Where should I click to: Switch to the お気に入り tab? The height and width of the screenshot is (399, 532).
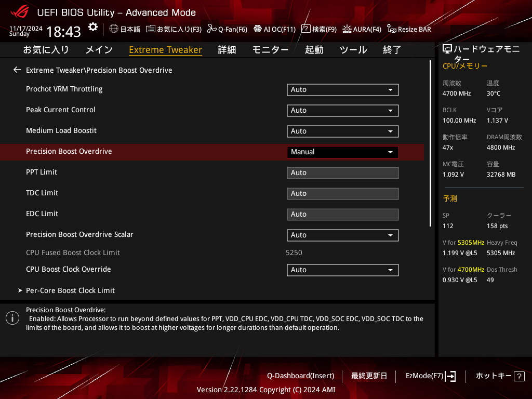46,49
